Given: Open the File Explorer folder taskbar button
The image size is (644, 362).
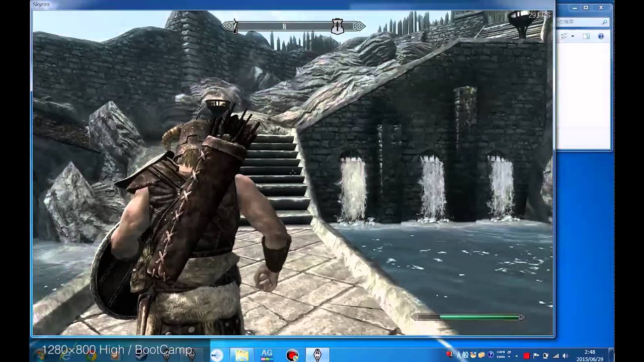Looking at the screenshot, I should point(243,355).
